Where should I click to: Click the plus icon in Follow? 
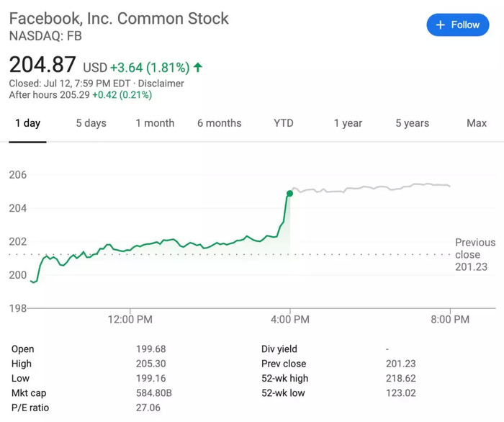tap(441, 24)
